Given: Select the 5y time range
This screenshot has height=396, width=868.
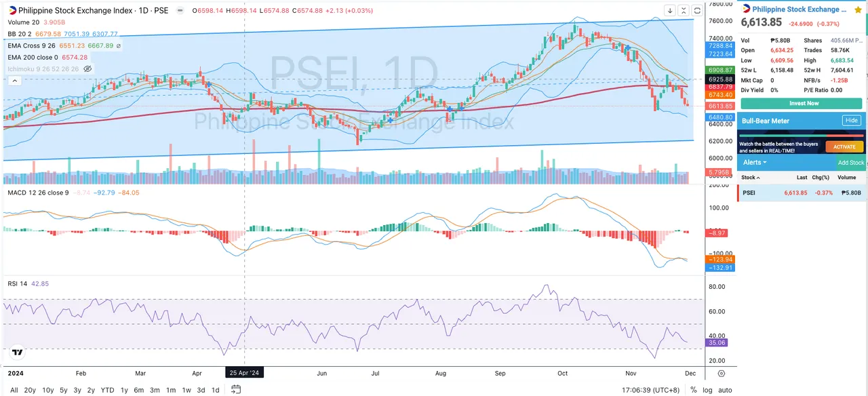Looking at the screenshot, I should (x=64, y=390).
